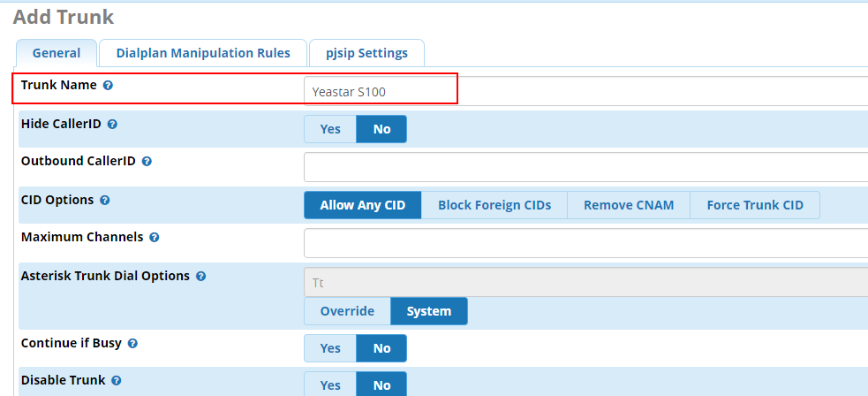Screen dimensions: 868x396
Task: Choose Remove CNAM in CID Options
Action: click(629, 205)
